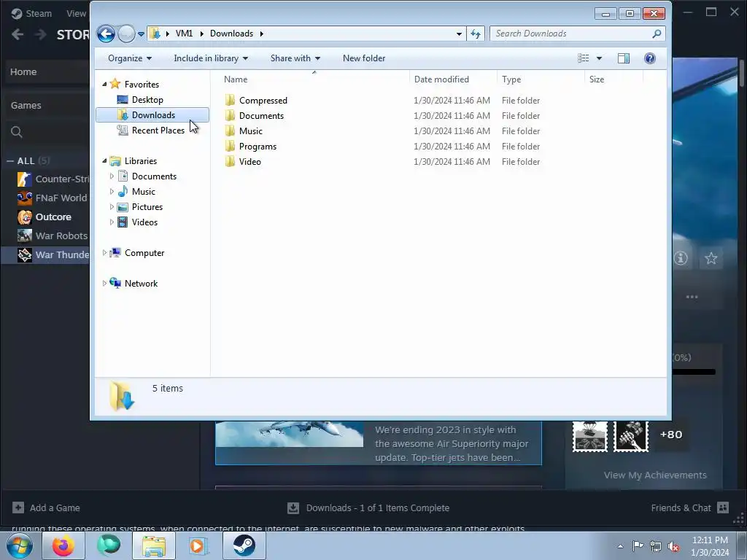The width and height of the screenshot is (747, 560).
Task: Select Downloads under Favorites
Action: point(152,115)
